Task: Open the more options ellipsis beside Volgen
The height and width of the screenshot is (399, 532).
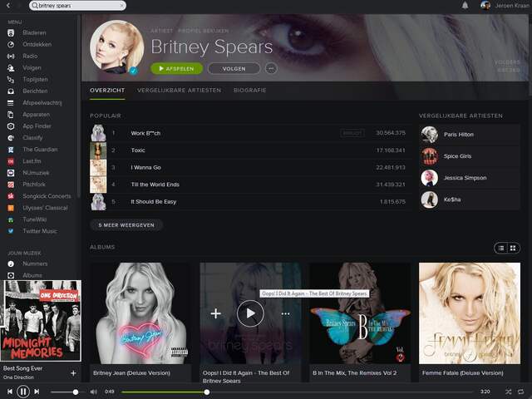Action: [271, 68]
